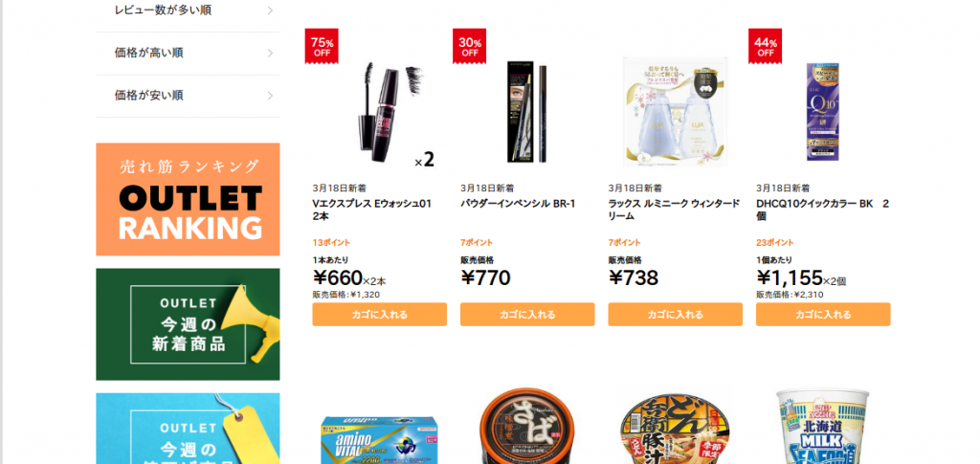This screenshot has height=464, width=980.
Task: Click the 30% OFF badge on pencil
Action: coord(469,46)
